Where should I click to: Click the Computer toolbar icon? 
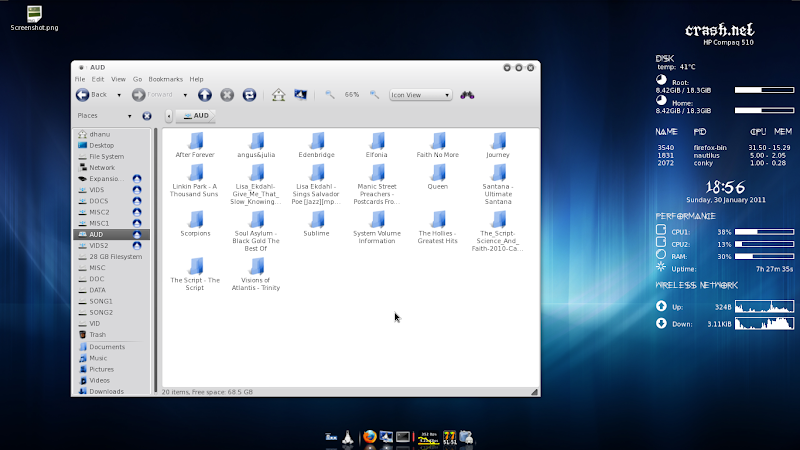pyautogui.click(x=301, y=95)
